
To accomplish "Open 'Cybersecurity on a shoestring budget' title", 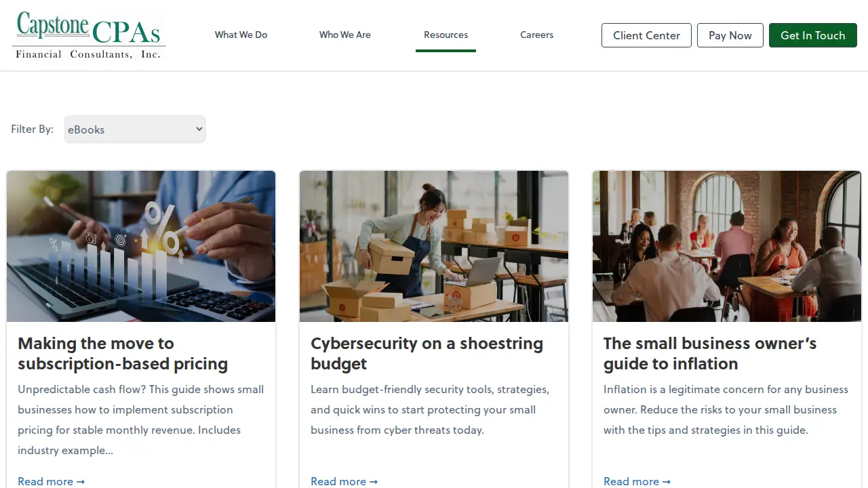I will click(x=427, y=353).
